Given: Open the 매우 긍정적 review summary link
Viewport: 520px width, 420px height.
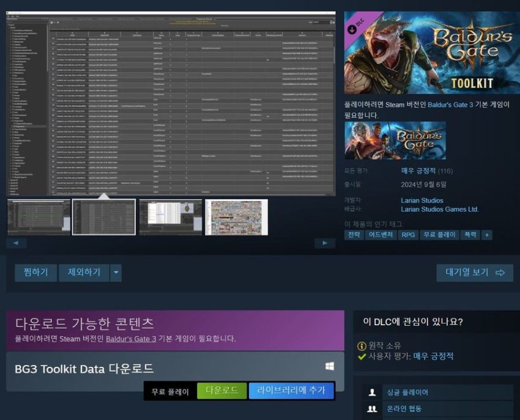Looking at the screenshot, I should 418,171.
